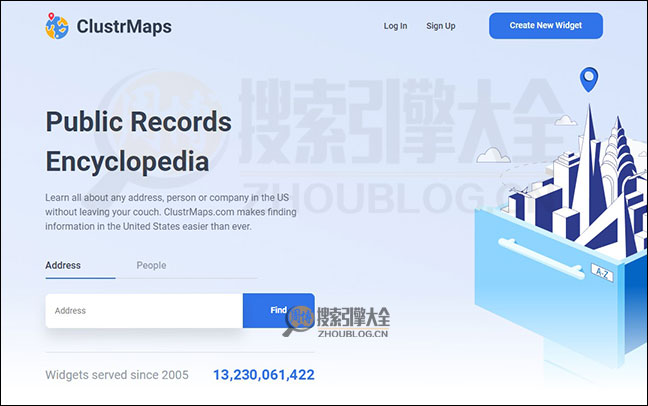Click the Create New Widget button
This screenshot has height=406, width=648.
546,26
